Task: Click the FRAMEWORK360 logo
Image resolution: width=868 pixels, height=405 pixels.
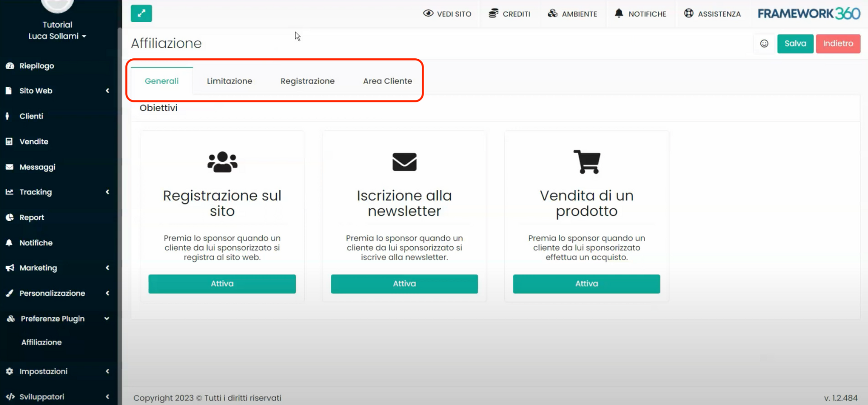Action: pos(809,14)
